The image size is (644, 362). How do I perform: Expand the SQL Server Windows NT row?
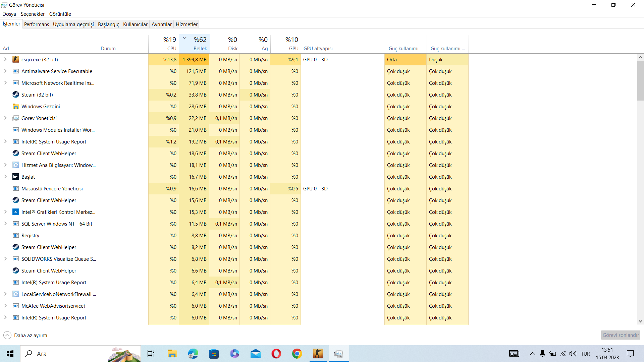[5, 224]
